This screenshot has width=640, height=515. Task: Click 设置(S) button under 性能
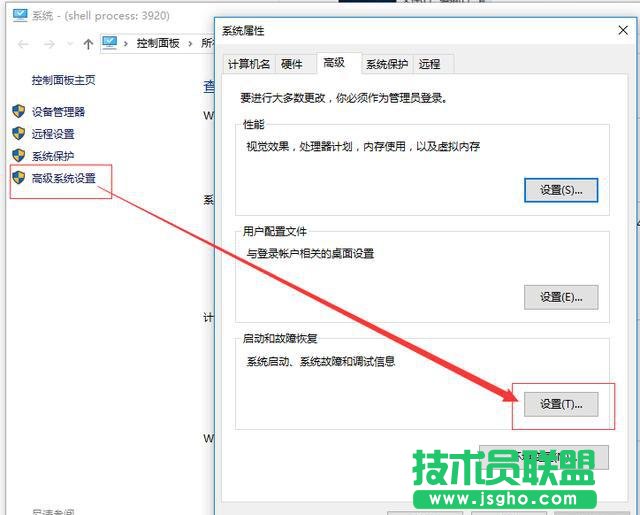coord(560,189)
